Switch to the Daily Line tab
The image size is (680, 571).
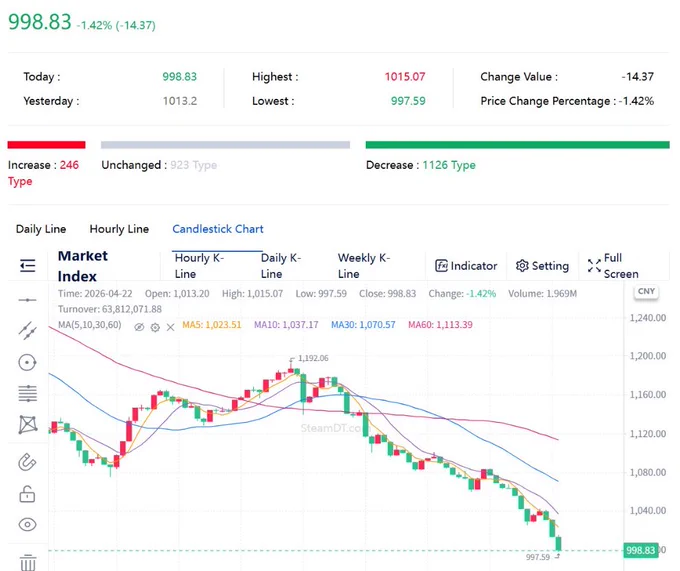pyautogui.click(x=41, y=229)
